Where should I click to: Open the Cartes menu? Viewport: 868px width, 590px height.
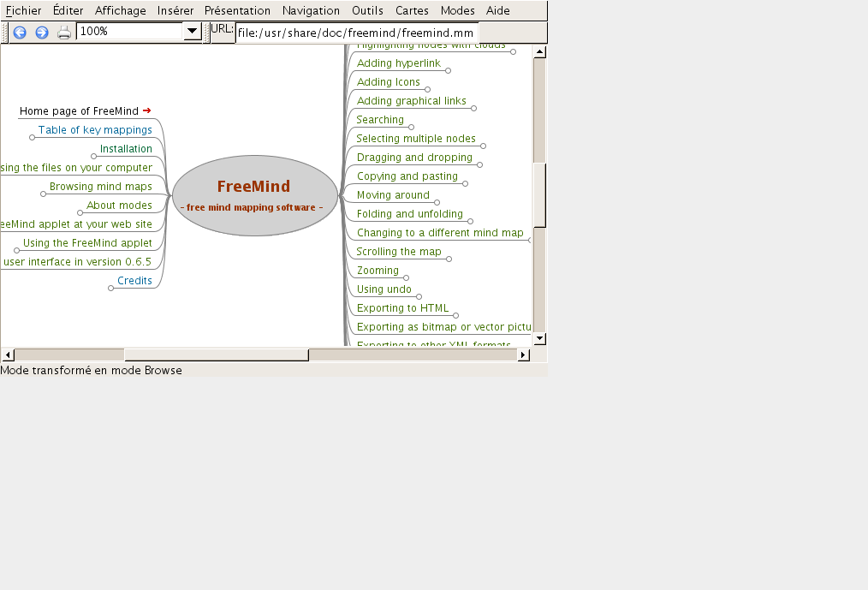[412, 10]
